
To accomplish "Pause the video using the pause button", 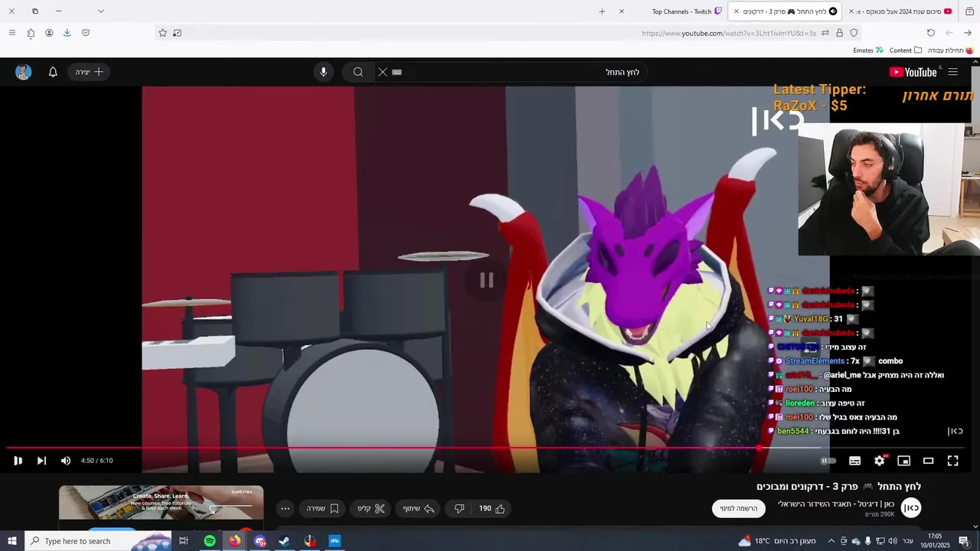I will [x=18, y=461].
